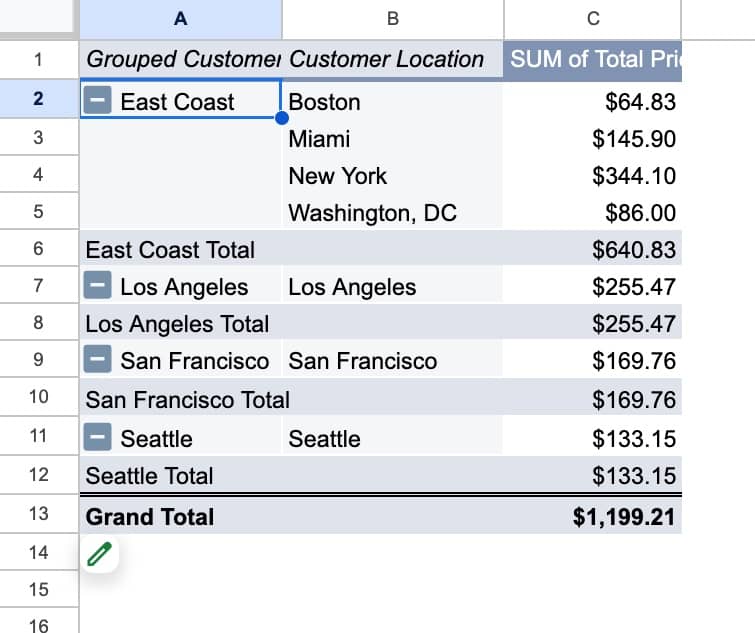This screenshot has height=633, width=755.
Task: Select the Washington, DC cell
Action: (393, 212)
